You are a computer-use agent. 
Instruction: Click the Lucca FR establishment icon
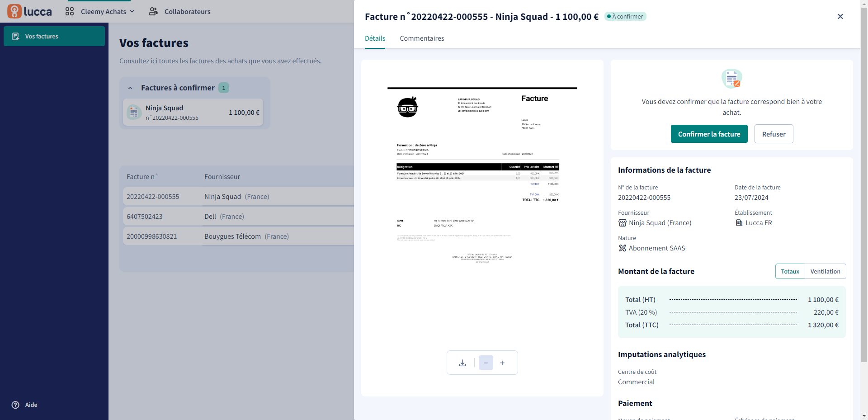pyautogui.click(x=739, y=223)
